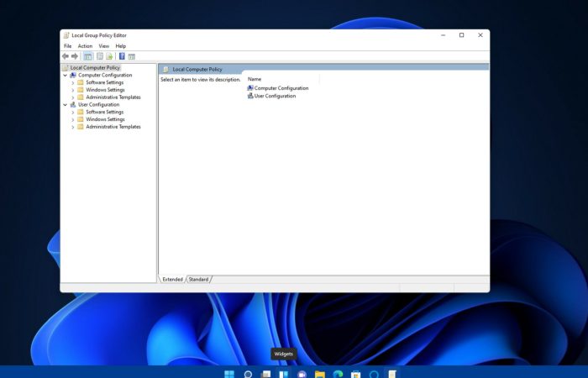Open the Help toolbar icon
Viewport: 588px width, 378px height.
[x=122, y=56]
